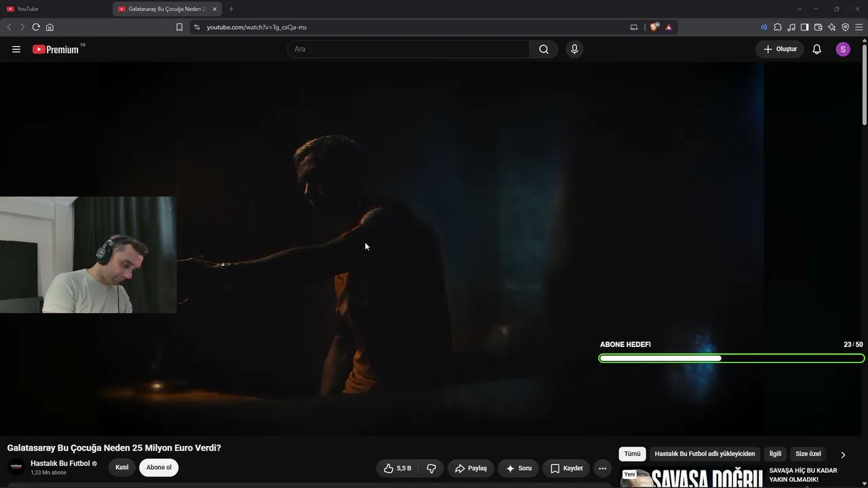Open the Brave Wallet
Viewport: 868px width, 488px height.
(818, 27)
